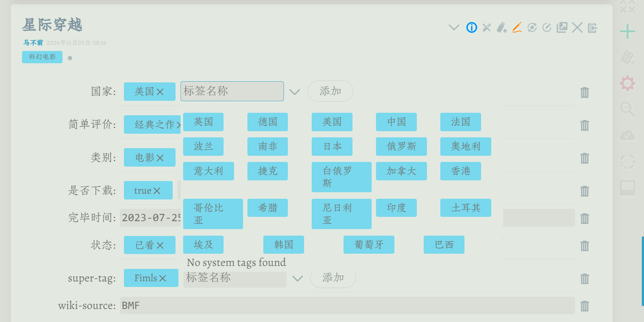
Task: Select 尼日利亚 tag option
Action: click(342, 214)
